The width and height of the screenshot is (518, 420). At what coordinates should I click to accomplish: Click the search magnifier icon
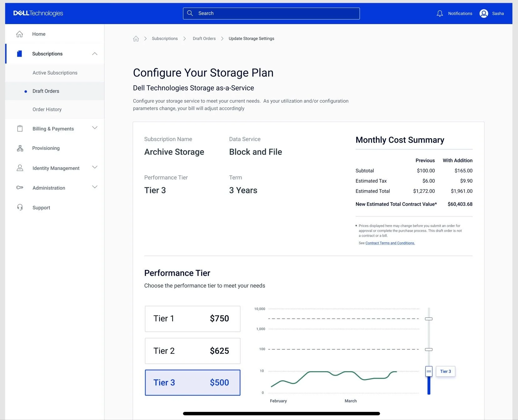click(x=190, y=13)
